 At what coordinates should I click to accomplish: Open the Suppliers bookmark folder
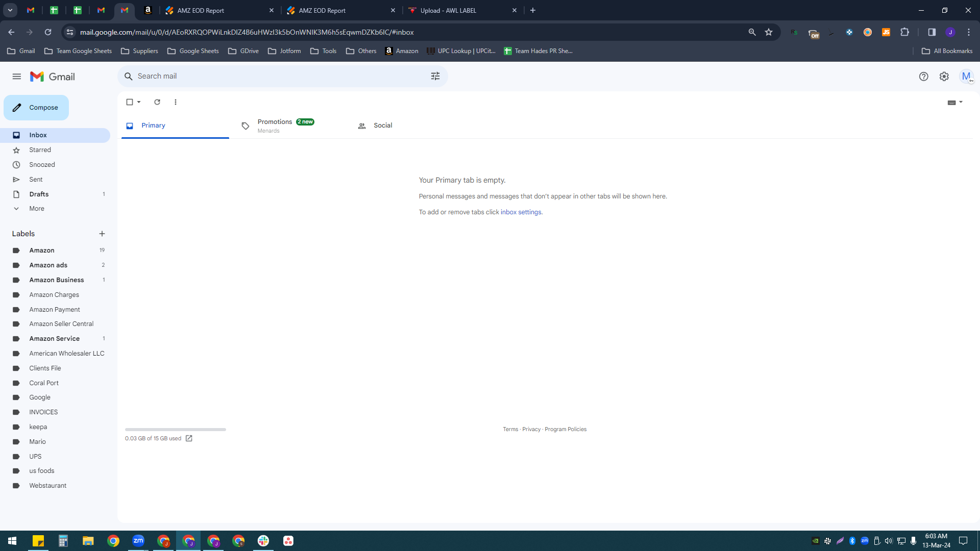[139, 51]
